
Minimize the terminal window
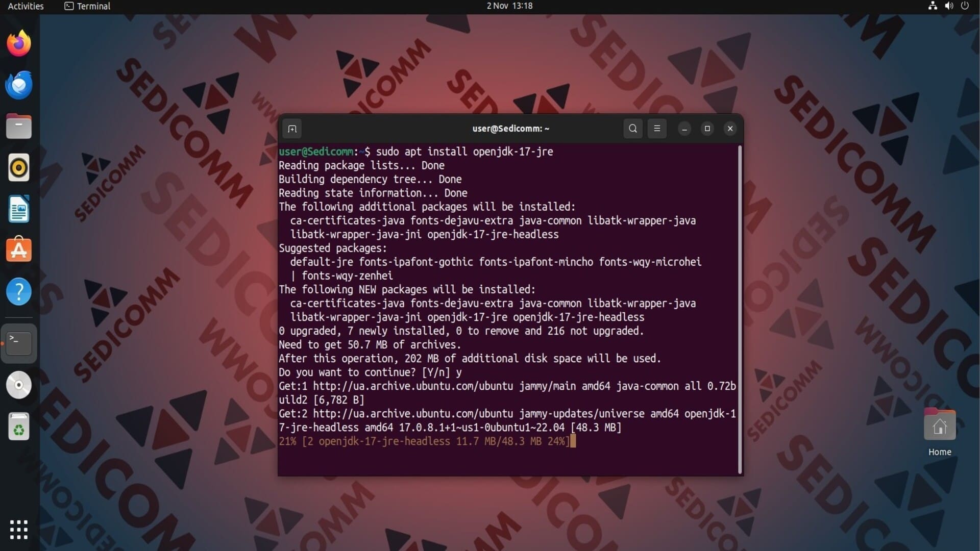[684, 129]
